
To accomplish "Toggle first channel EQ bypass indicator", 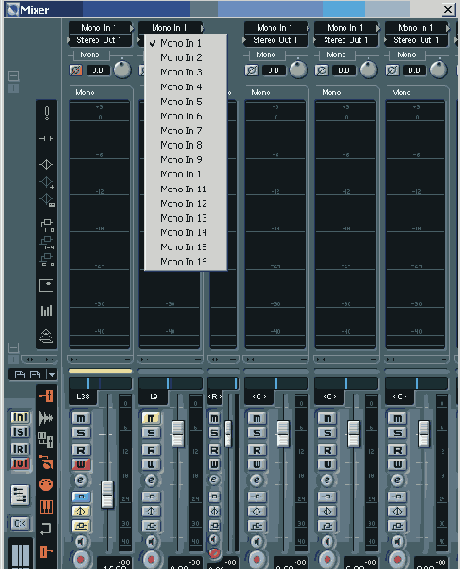I will tap(81, 511).
